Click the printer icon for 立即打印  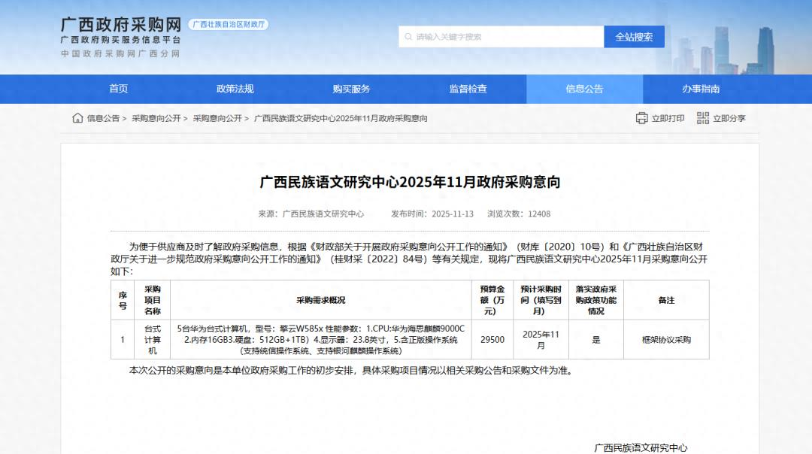(x=641, y=118)
